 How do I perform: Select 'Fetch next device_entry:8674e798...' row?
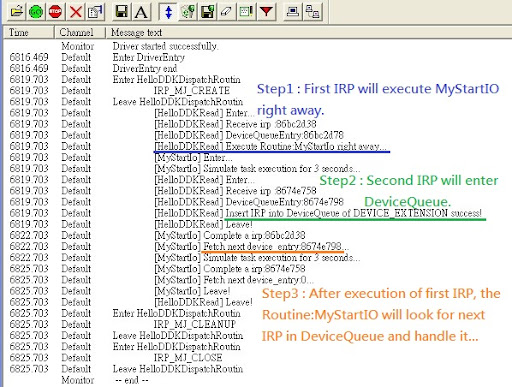click(252, 246)
